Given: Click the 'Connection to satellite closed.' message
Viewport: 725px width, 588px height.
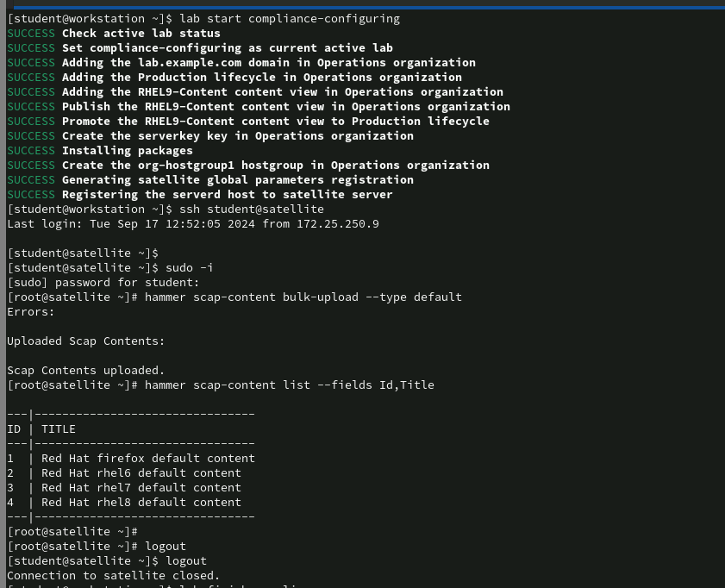Looking at the screenshot, I should pos(113,575).
